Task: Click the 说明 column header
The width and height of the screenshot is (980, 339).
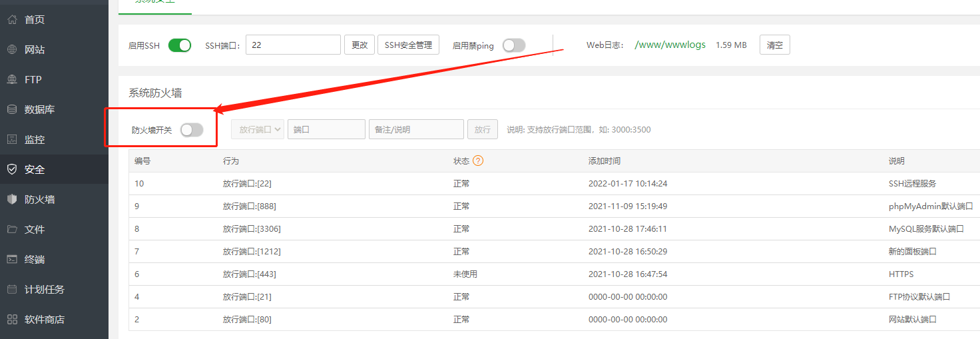Action: 897,161
